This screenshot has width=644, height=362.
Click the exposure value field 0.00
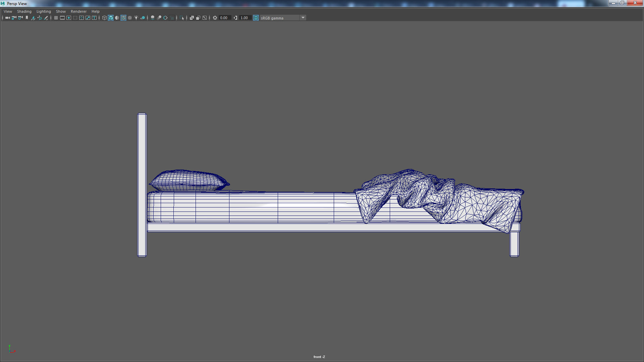pos(224,18)
